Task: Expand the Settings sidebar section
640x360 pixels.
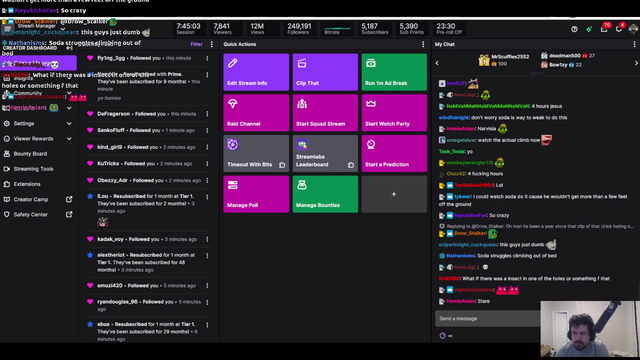Action: click(38, 123)
